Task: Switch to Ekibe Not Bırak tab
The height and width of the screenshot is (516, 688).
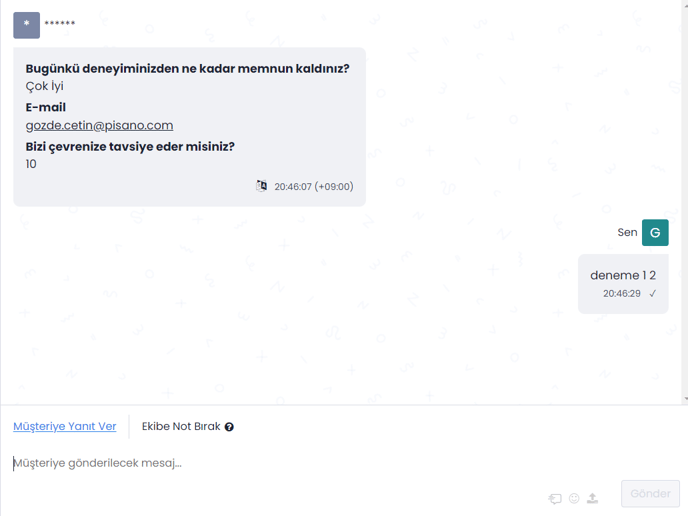Action: pyautogui.click(x=181, y=426)
